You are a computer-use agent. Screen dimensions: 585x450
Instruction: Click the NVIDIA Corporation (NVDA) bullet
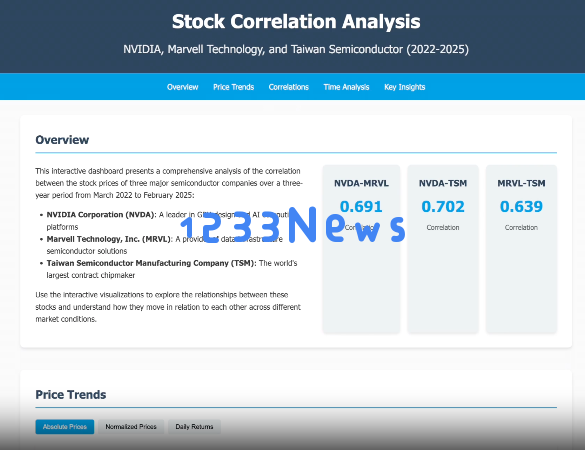tap(168, 221)
